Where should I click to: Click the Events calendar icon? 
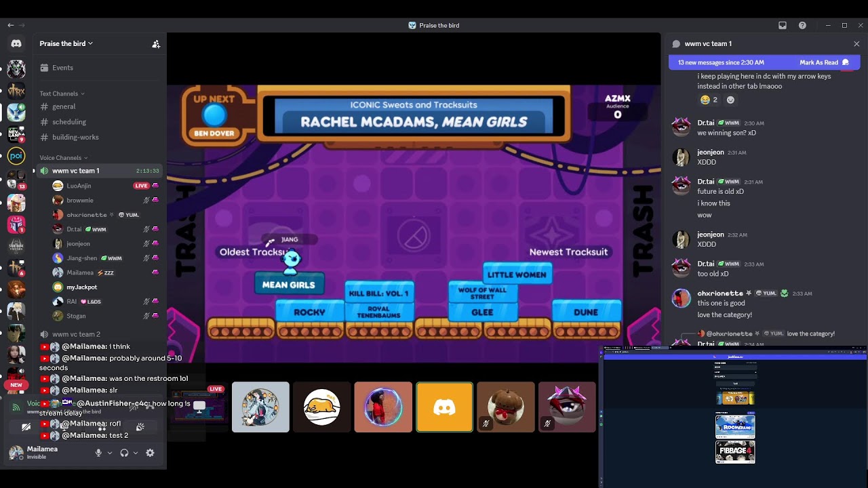[x=44, y=68]
